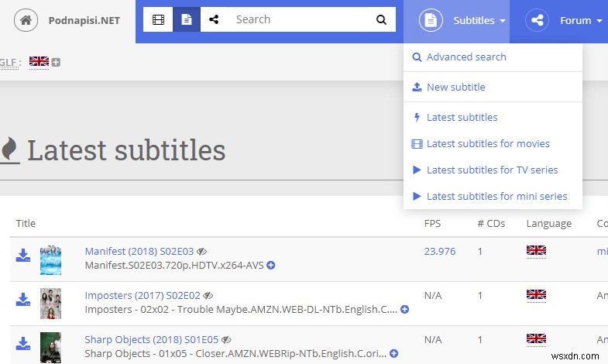Click the English flag in GLF filter

coord(40,62)
